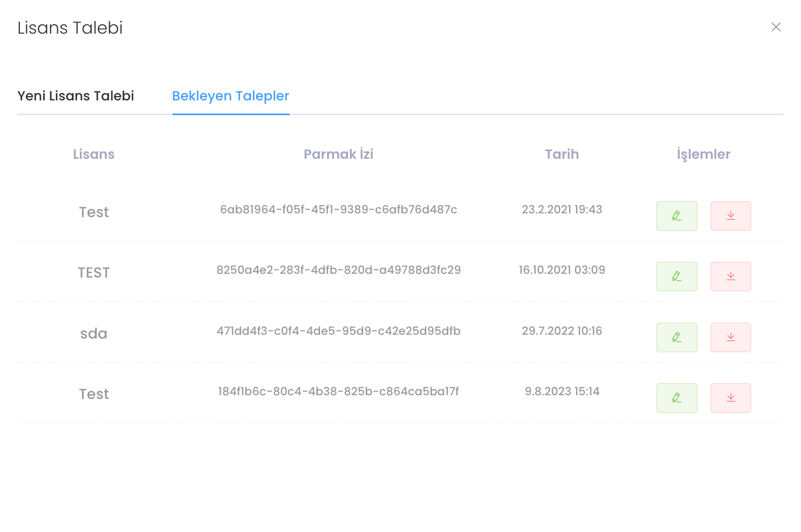Viewport: 801px width, 532px height.
Task: Download the request dated 23.2.2021 19:43
Action: pos(730,216)
